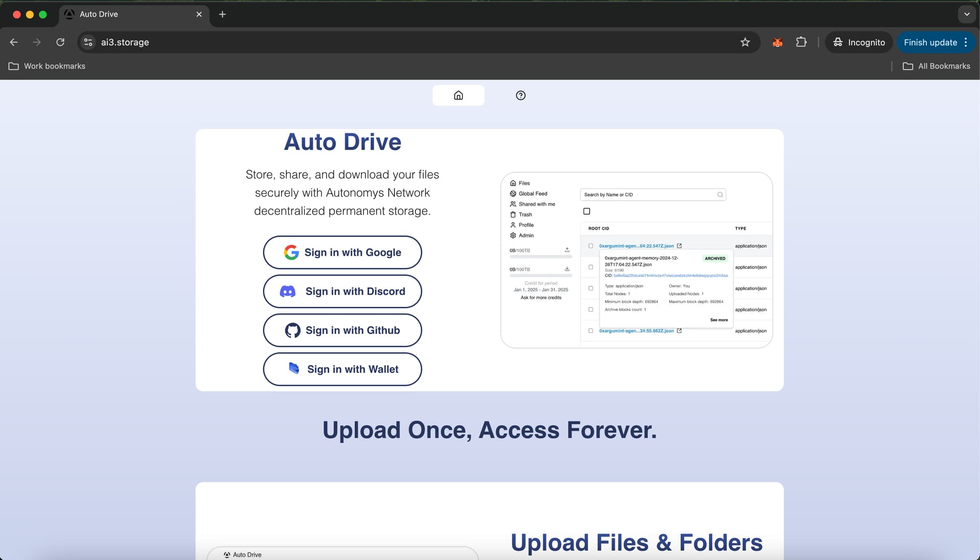The height and width of the screenshot is (560, 980).
Task: Close the Auto Drive tab
Action: [199, 14]
